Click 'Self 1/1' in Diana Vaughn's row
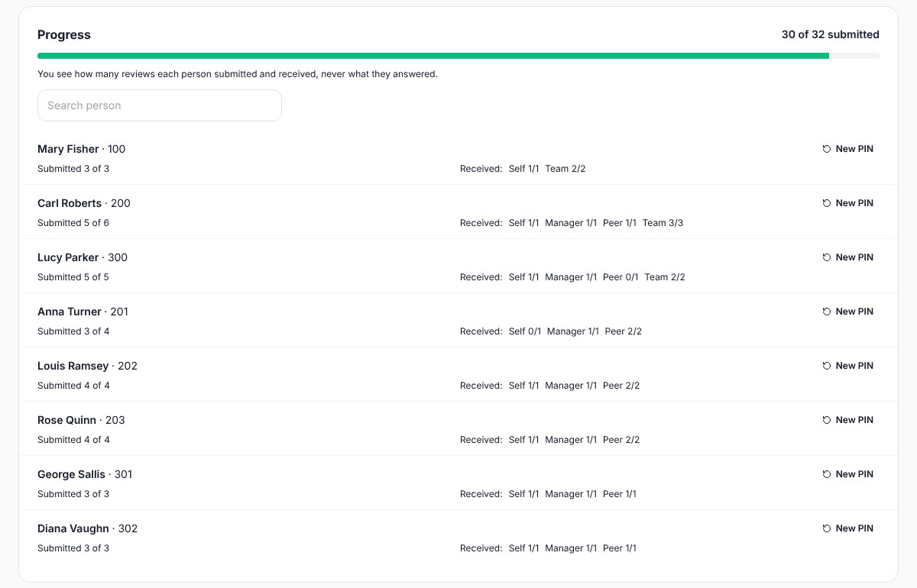Viewport: 917px width, 588px height. pos(523,548)
